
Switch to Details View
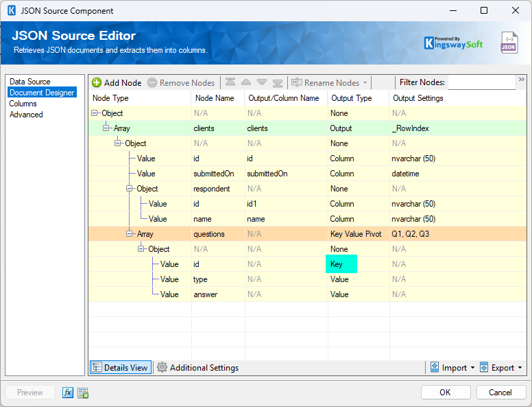tap(121, 367)
